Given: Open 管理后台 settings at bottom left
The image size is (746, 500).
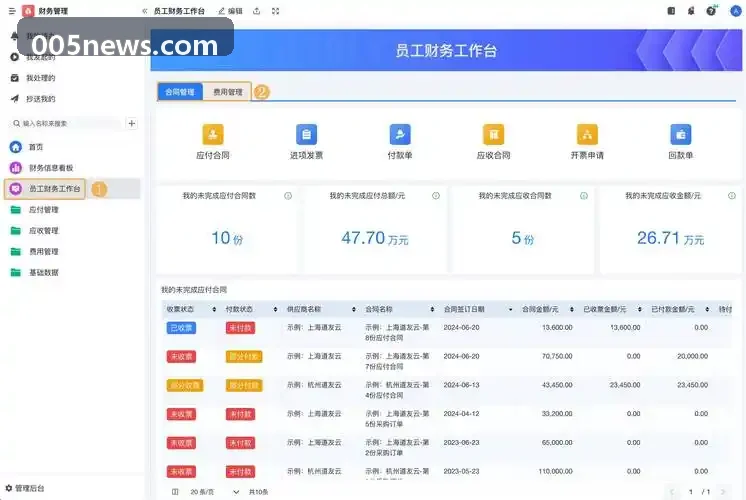Looking at the screenshot, I should pyautogui.click(x=25, y=488).
